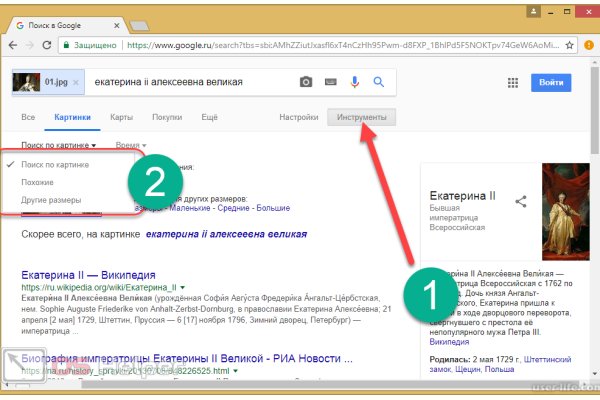The height and width of the screenshot is (400, 600).
Task: Click the blue Войти button
Action: pyautogui.click(x=551, y=83)
